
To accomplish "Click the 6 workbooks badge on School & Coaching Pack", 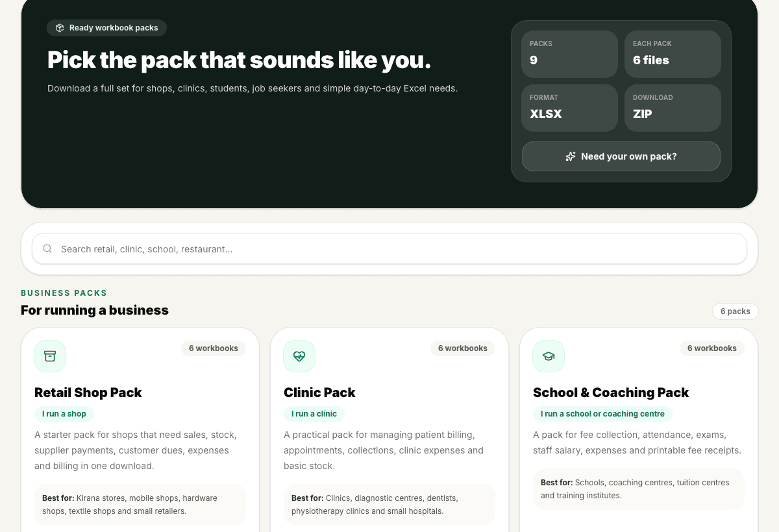I will click(x=712, y=348).
